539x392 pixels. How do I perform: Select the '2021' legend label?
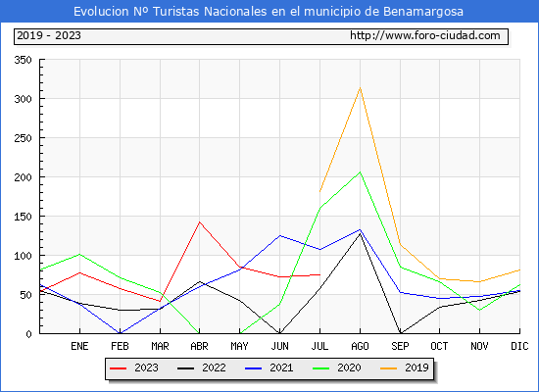[x=281, y=367]
